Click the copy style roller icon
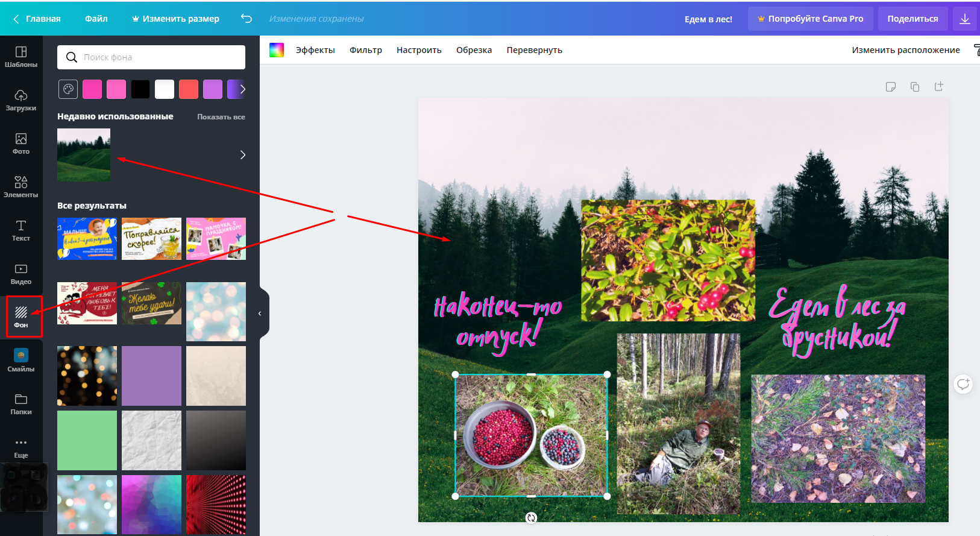 [x=976, y=50]
